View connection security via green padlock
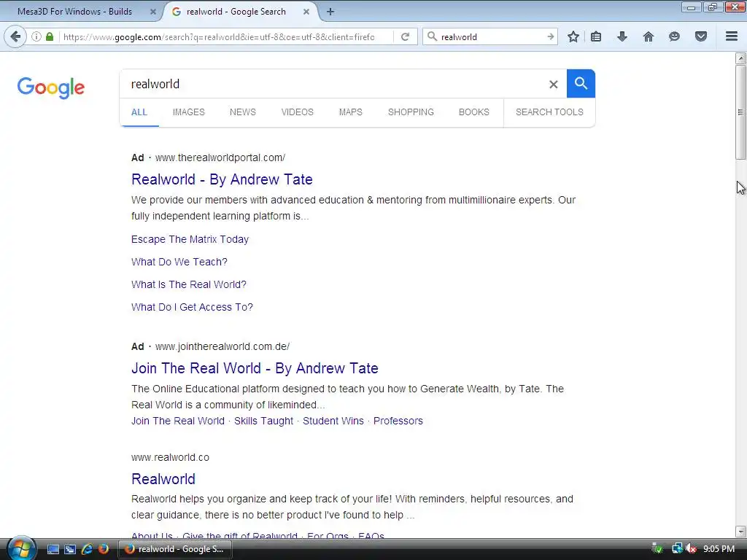The image size is (747, 560). tap(50, 36)
